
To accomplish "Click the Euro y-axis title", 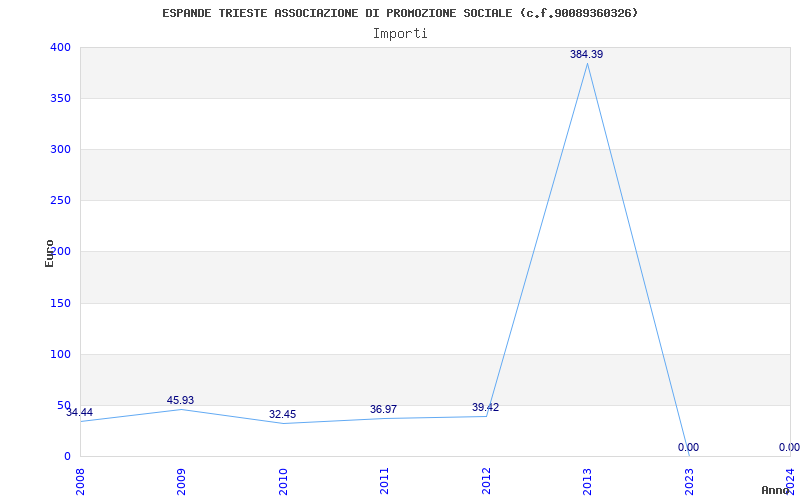I will pos(49,253).
